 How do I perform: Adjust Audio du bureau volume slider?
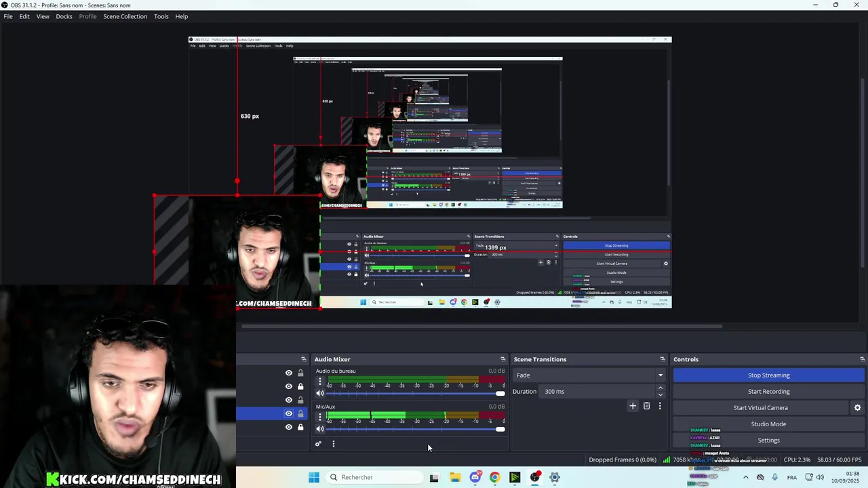(x=415, y=393)
